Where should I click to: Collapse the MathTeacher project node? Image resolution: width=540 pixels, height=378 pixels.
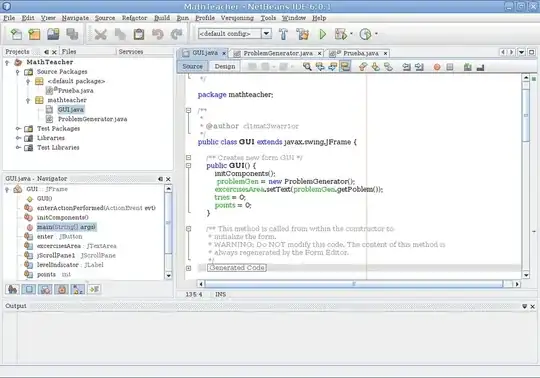[7, 63]
